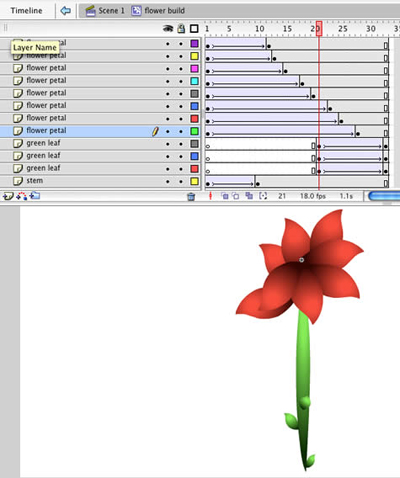Click the back arrow in the edit bar
This screenshot has height=478, width=400.
[x=65, y=11]
